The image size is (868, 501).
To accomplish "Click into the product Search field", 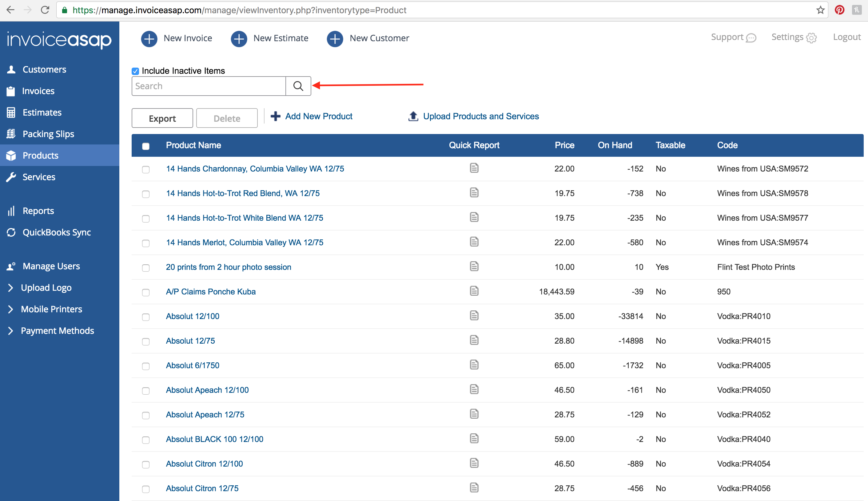I will pos(209,86).
